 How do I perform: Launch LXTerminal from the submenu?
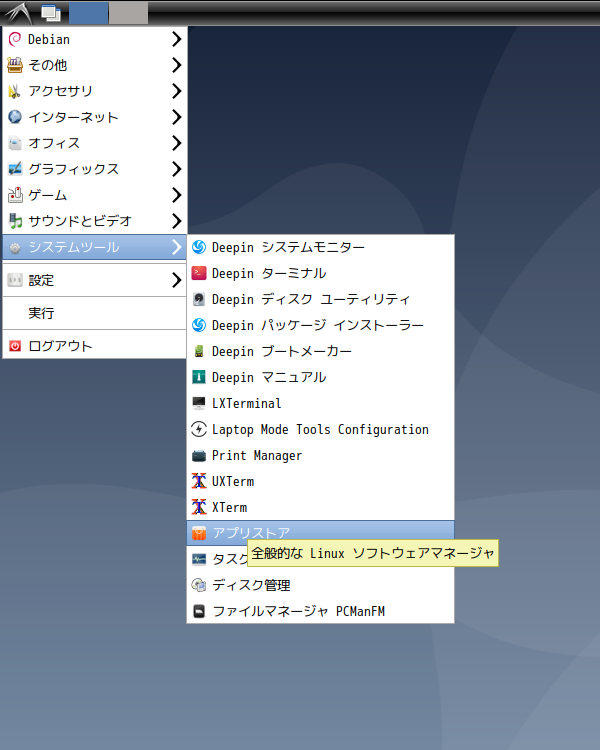(x=321, y=403)
